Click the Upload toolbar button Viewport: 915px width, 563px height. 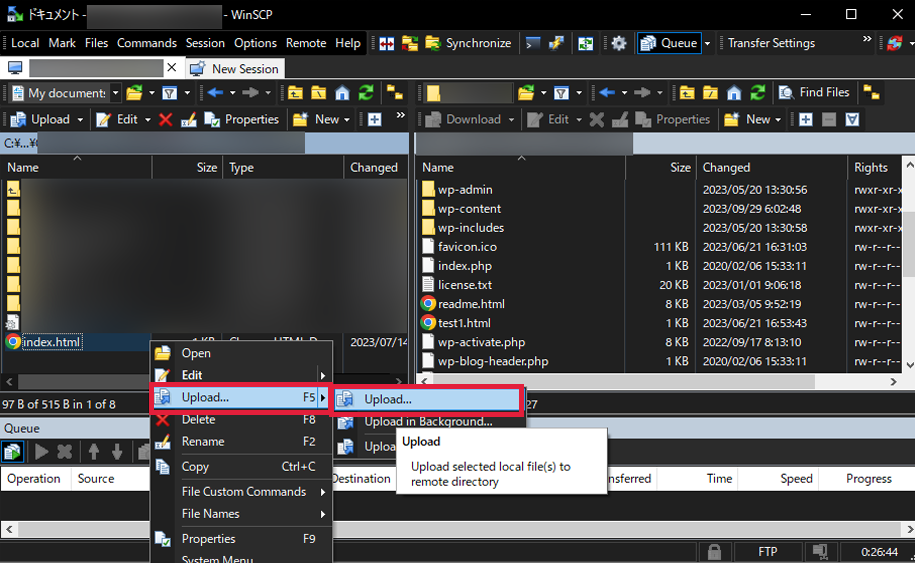[41, 120]
